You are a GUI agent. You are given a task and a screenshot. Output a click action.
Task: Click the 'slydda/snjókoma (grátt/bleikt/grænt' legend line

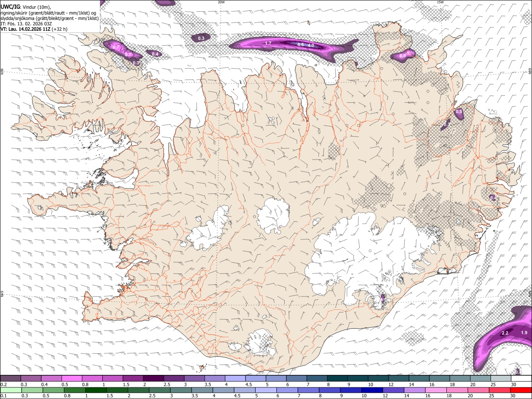tap(49, 18)
